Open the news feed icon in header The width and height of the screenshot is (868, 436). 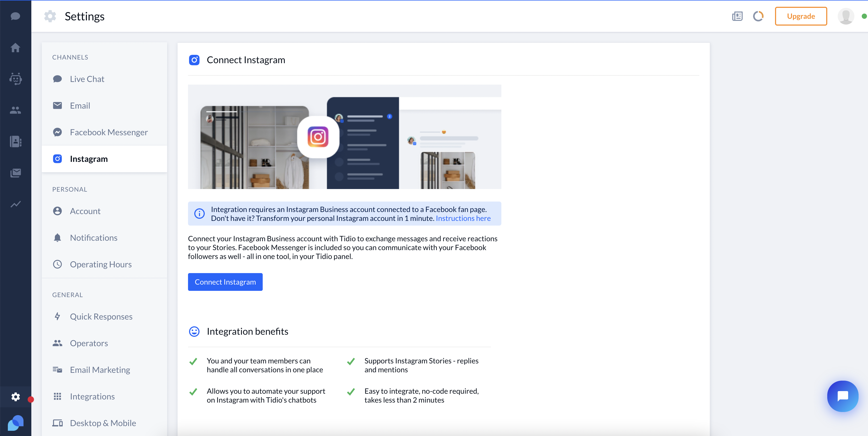click(737, 16)
